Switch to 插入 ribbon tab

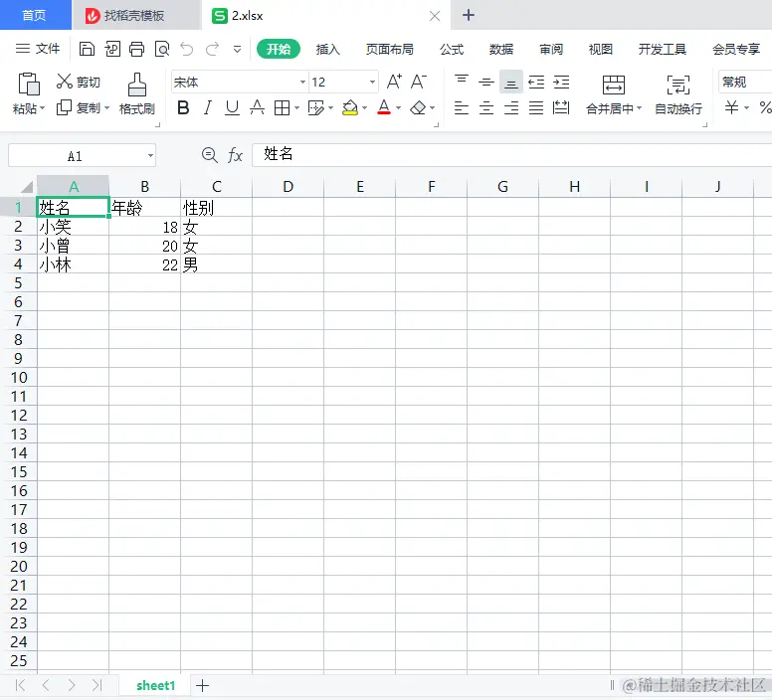click(327, 49)
